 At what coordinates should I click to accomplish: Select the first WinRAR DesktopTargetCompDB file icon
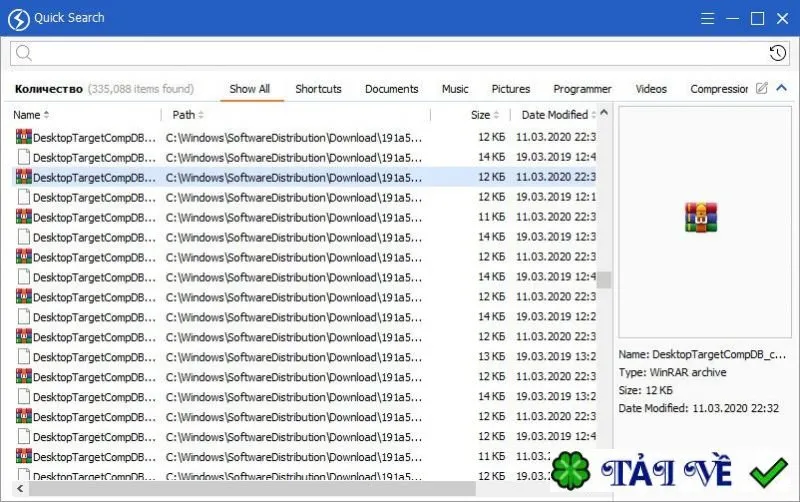[x=23, y=137]
